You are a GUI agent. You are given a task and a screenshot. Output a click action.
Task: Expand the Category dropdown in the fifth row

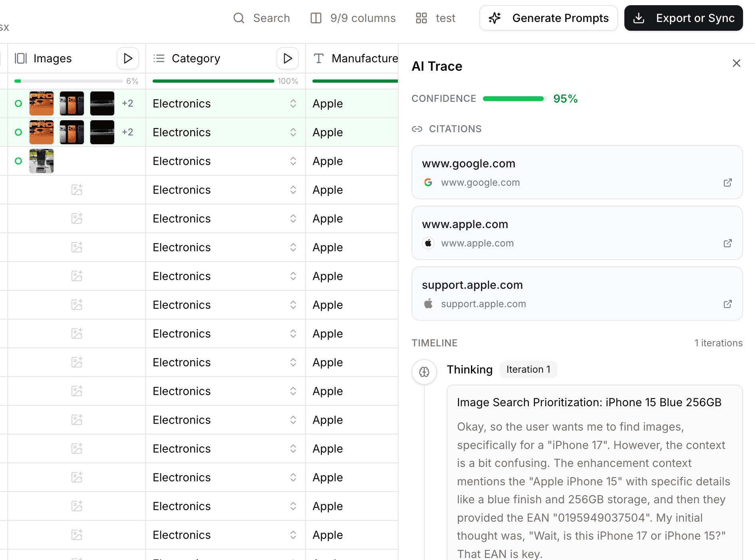click(x=293, y=218)
